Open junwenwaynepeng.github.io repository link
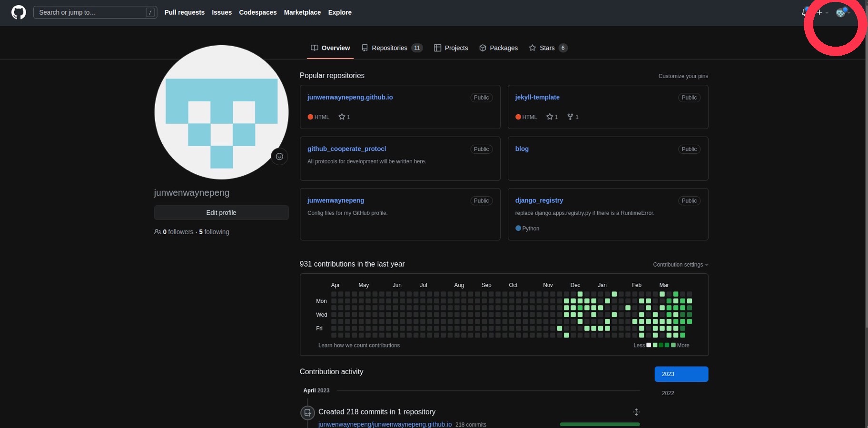 click(x=350, y=97)
